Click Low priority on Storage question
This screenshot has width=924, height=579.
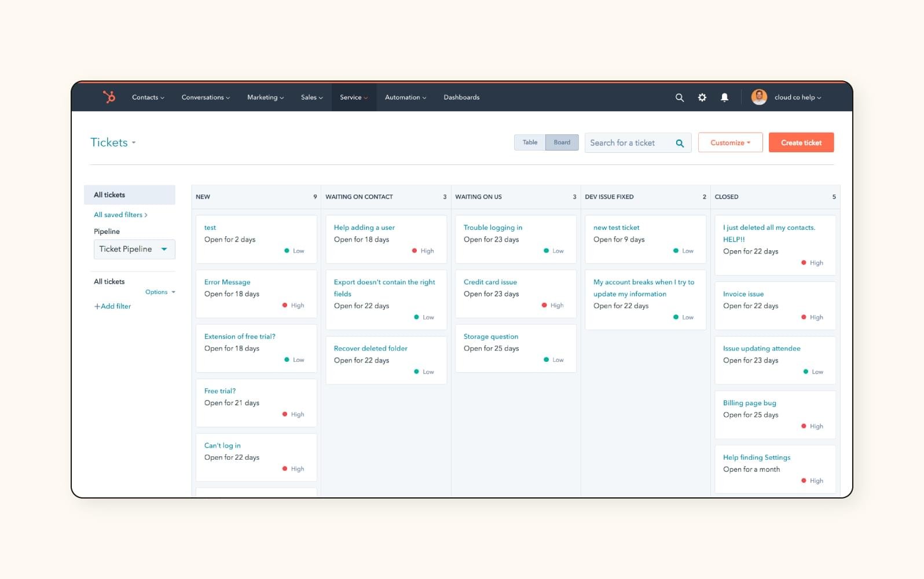click(554, 360)
